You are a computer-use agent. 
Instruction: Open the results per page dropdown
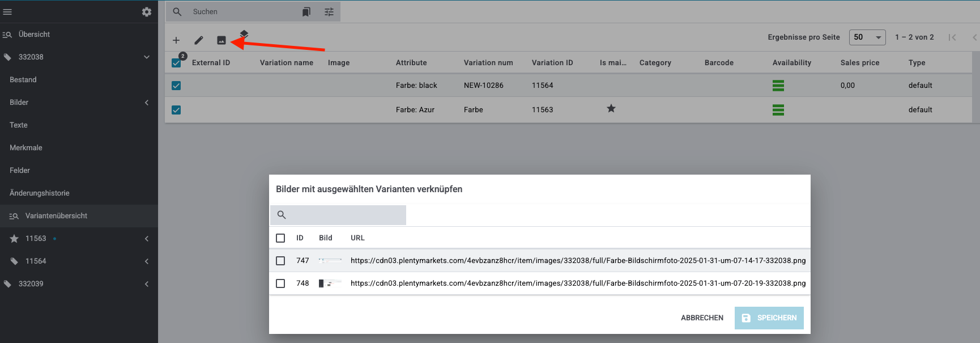[x=867, y=37]
